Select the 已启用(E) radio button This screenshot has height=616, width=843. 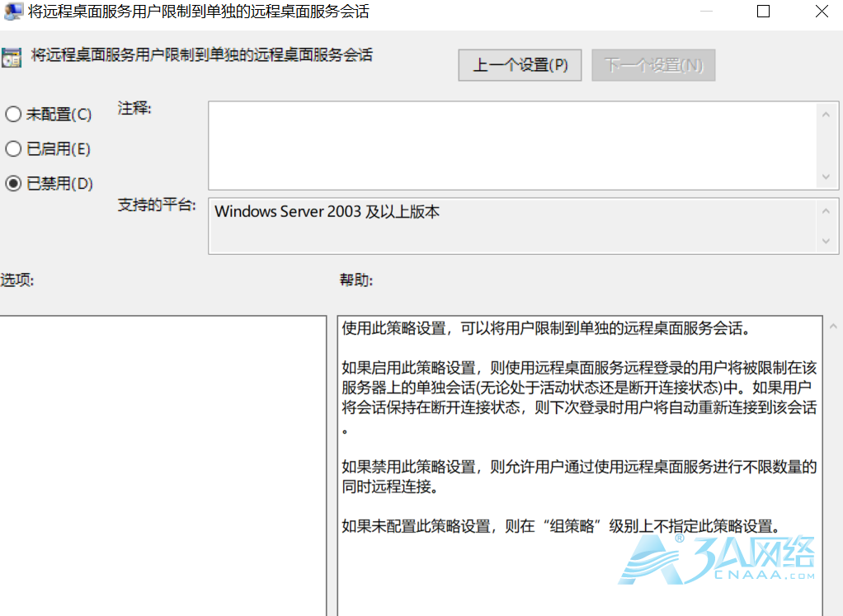(x=13, y=149)
